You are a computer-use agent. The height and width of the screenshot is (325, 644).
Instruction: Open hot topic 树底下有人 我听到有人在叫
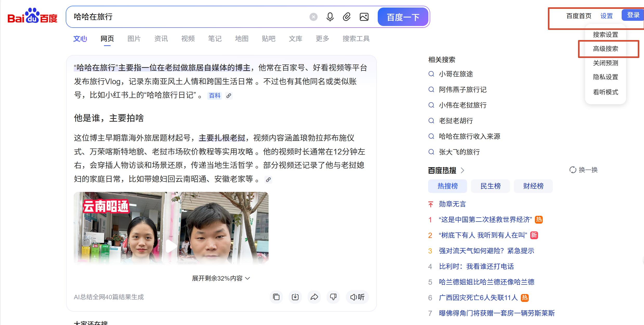point(483,235)
